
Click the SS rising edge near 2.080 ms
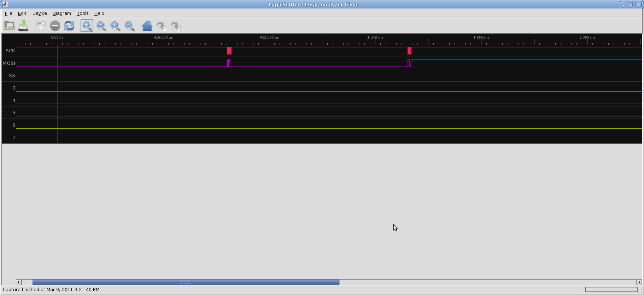[591, 75]
